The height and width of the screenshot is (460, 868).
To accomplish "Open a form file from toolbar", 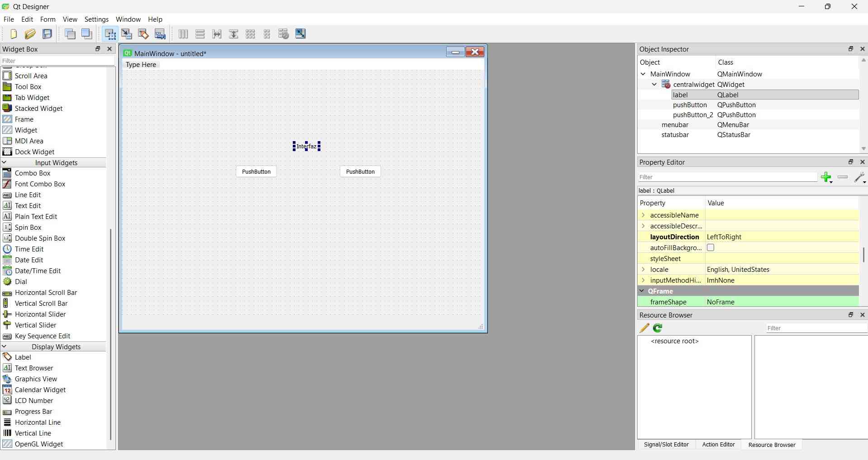I will pos(30,34).
